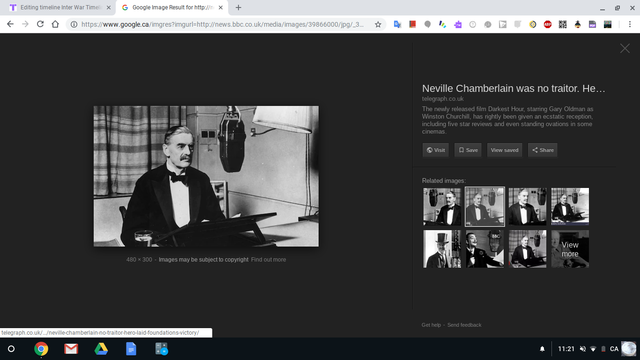Open Chrome from the shelf
Viewport: 640px width, 360px height.
(41, 349)
